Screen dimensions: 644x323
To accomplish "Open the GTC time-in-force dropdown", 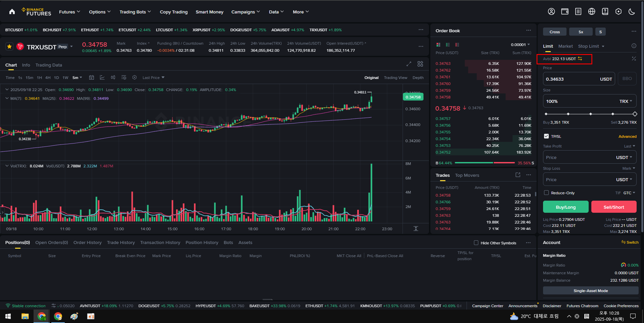I will [x=629, y=193].
